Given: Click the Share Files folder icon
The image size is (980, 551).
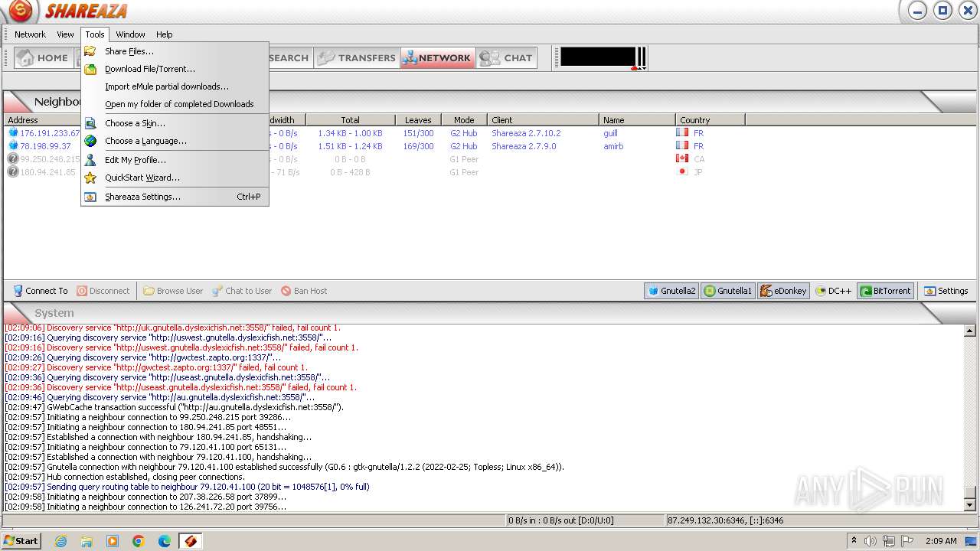Looking at the screenshot, I should 90,51.
